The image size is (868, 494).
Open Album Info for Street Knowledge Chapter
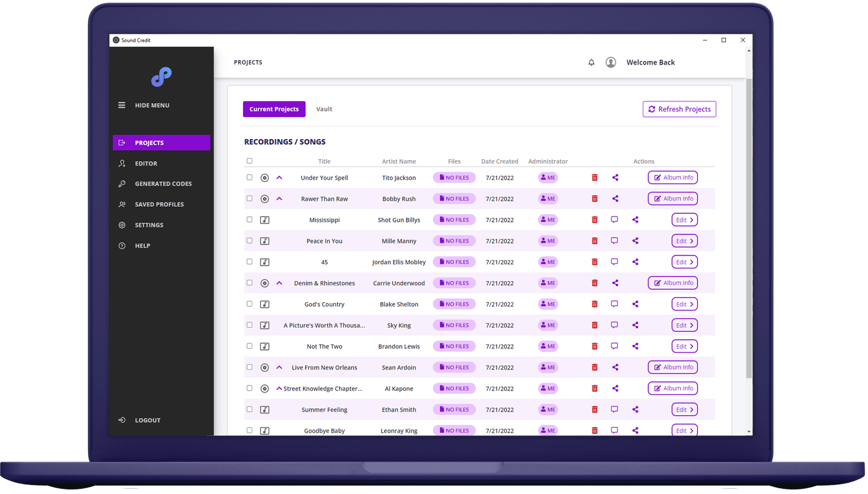(672, 388)
